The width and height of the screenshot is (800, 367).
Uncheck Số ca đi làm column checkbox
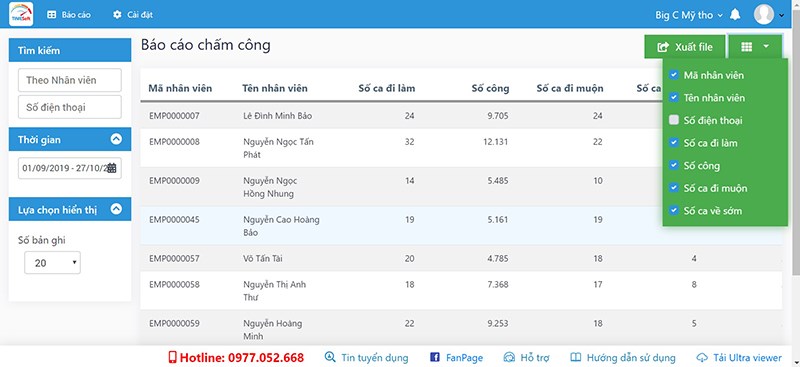pyautogui.click(x=673, y=142)
